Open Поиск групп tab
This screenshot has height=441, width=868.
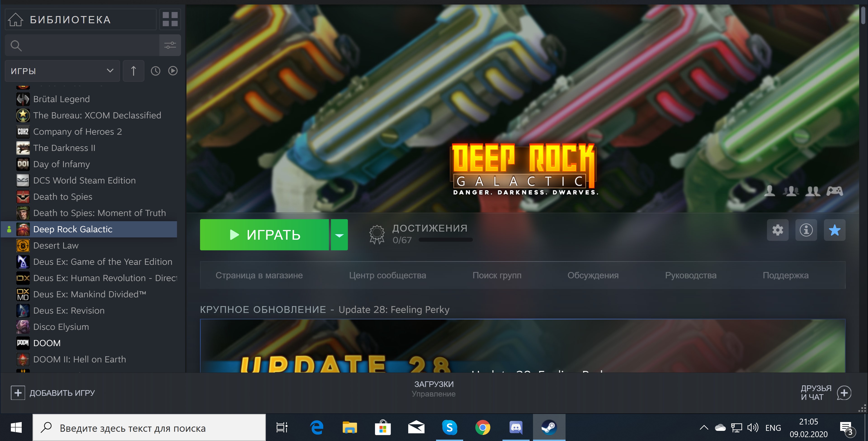497,275
